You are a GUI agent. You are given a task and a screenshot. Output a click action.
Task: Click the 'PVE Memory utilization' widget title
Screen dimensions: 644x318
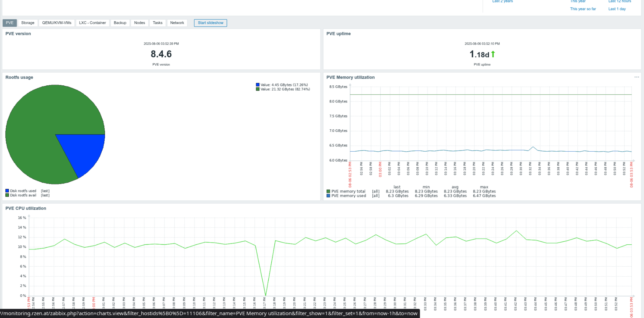pos(350,77)
